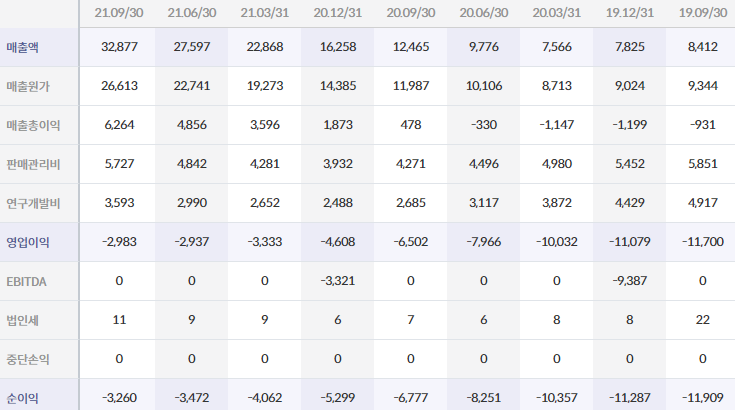Click the 중단손익 row label
Screen dimensions: 735x410
[28, 359]
